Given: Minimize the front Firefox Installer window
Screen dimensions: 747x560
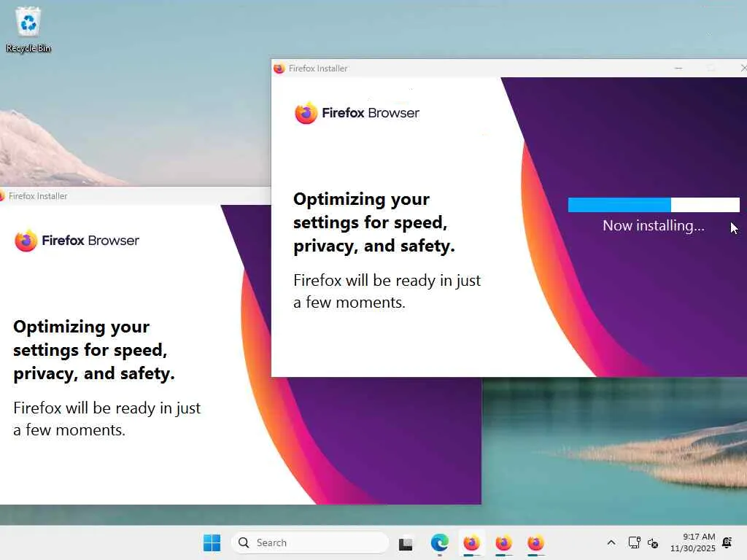Looking at the screenshot, I should [678, 68].
